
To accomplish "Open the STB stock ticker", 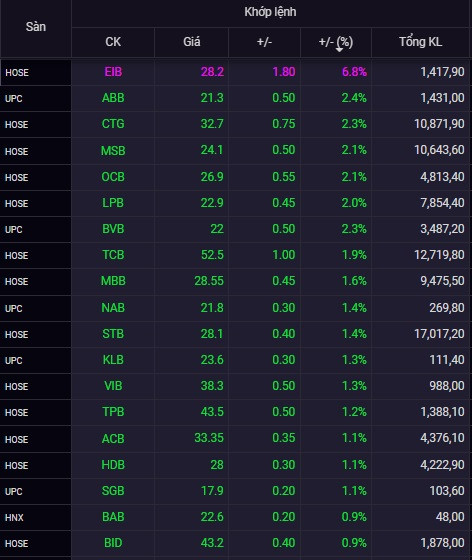I will coord(113,334).
